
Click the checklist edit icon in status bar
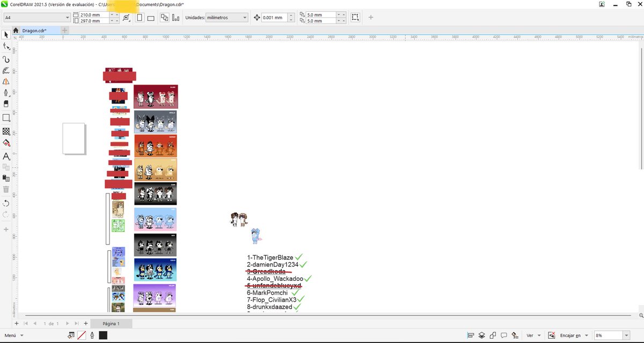(x=515, y=335)
